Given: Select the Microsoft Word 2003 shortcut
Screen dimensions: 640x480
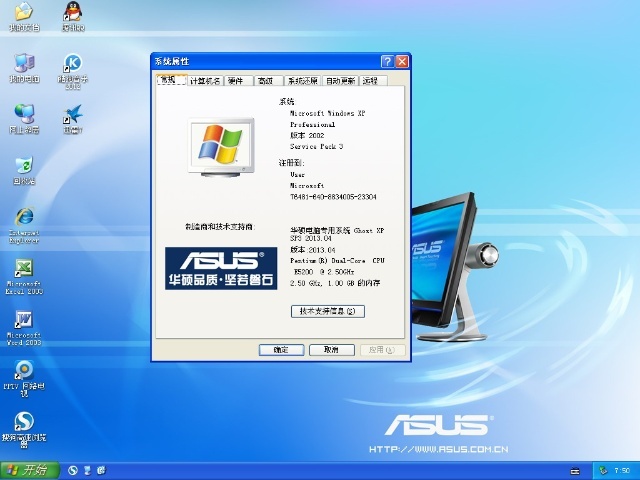Looking at the screenshot, I should (x=24, y=328).
